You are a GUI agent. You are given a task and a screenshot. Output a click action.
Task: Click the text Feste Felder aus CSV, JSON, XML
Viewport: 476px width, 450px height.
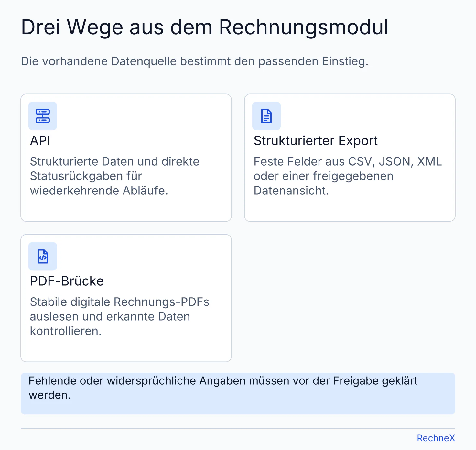tap(348, 176)
